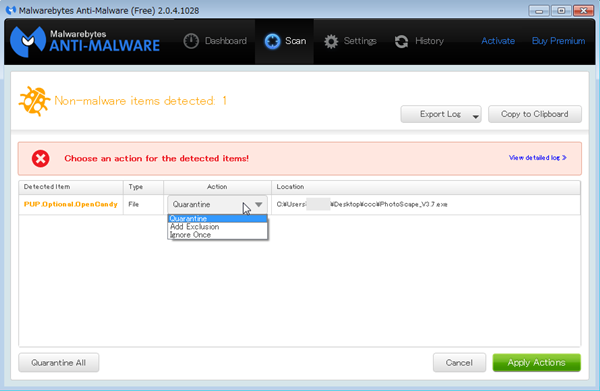Click the Location column header
Viewport: 600px width, 391px height.
[x=426, y=187]
